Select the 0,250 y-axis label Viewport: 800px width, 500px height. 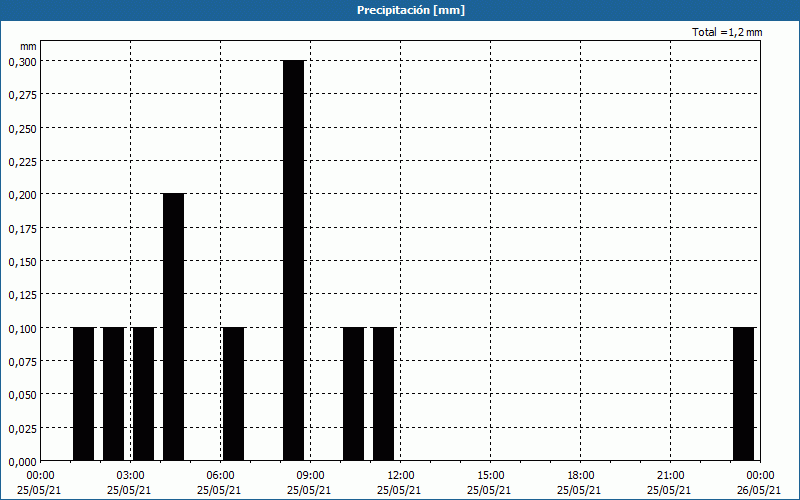point(22,128)
